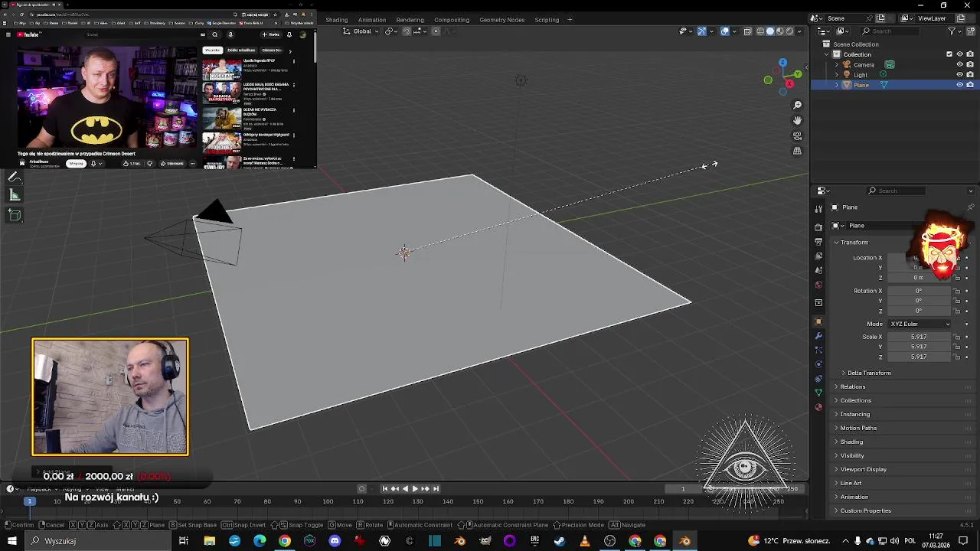Expand the Camera item in outliner
Image resolution: width=980 pixels, height=551 pixels.
[x=836, y=65]
